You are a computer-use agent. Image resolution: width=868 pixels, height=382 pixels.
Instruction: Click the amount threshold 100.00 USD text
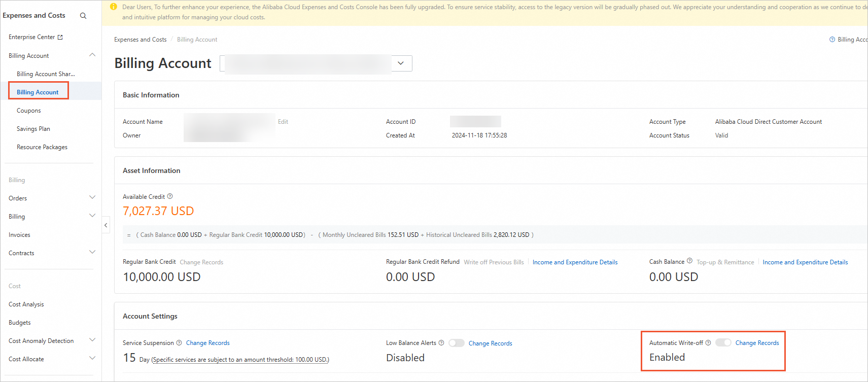tap(240, 360)
